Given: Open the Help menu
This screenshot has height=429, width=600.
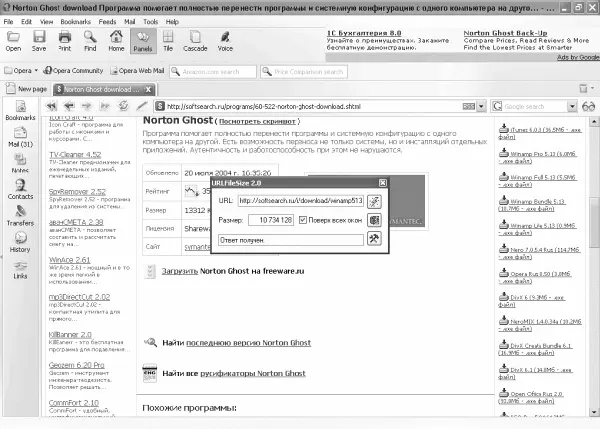Looking at the screenshot, I should 172,22.
